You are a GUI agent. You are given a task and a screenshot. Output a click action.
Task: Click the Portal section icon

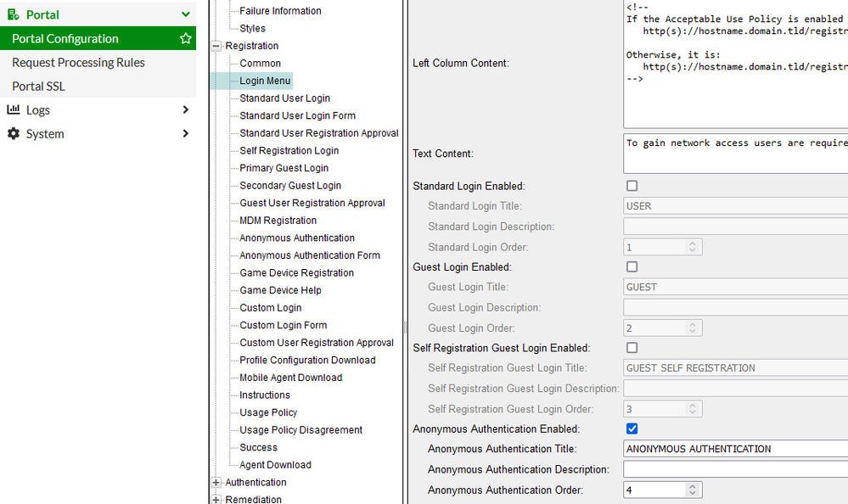pos(11,14)
